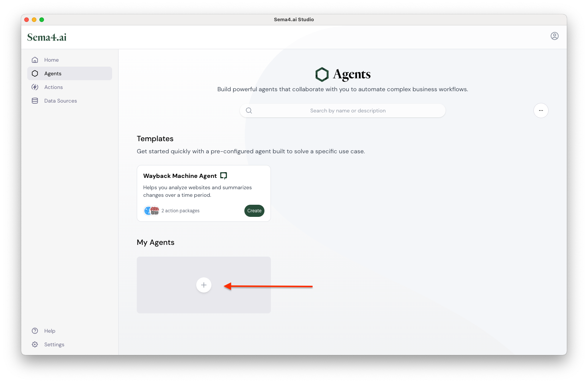Image resolution: width=588 pixels, height=383 pixels.
Task: Create agent from Wayback Machine template
Action: (254, 211)
